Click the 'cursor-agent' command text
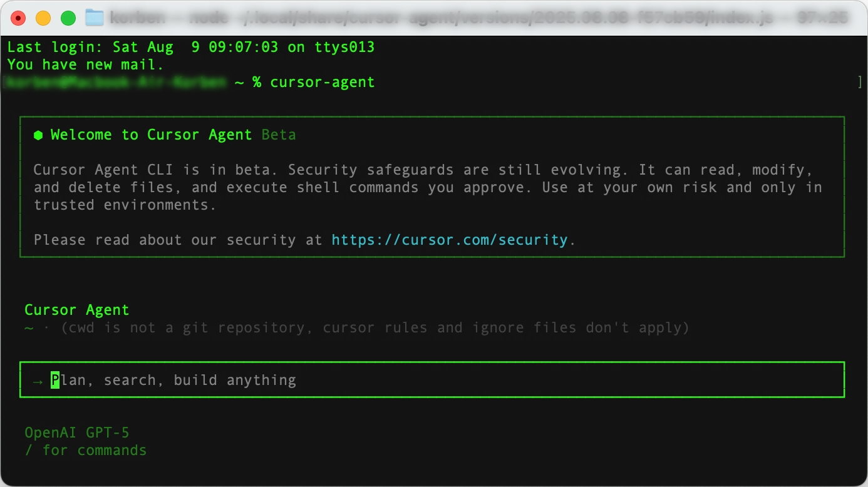The width and height of the screenshot is (868, 487). (323, 82)
